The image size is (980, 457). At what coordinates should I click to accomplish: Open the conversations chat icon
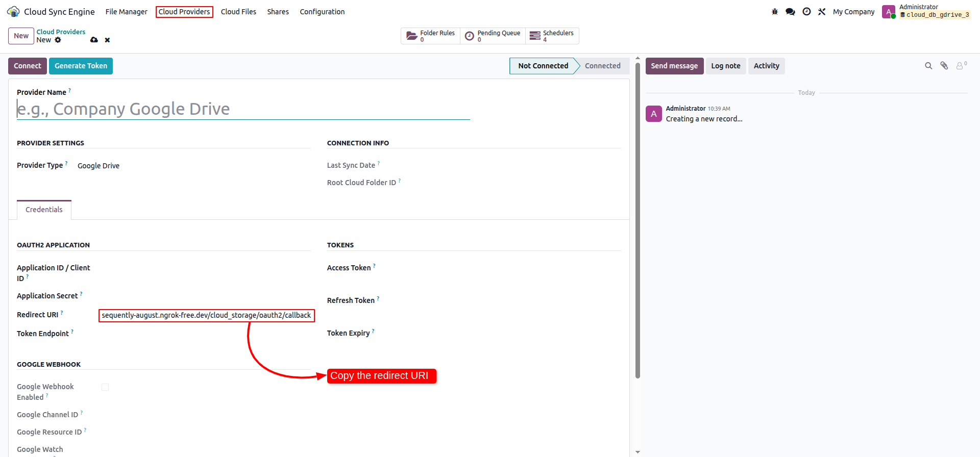790,12
